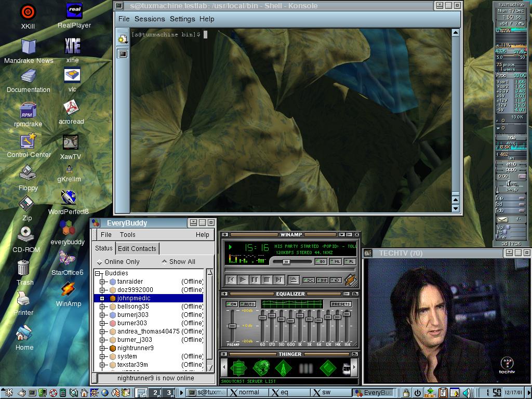Viewport: 532px width, 399px height.
Task: Collapse the Buddies tree group
Action: coord(98,273)
